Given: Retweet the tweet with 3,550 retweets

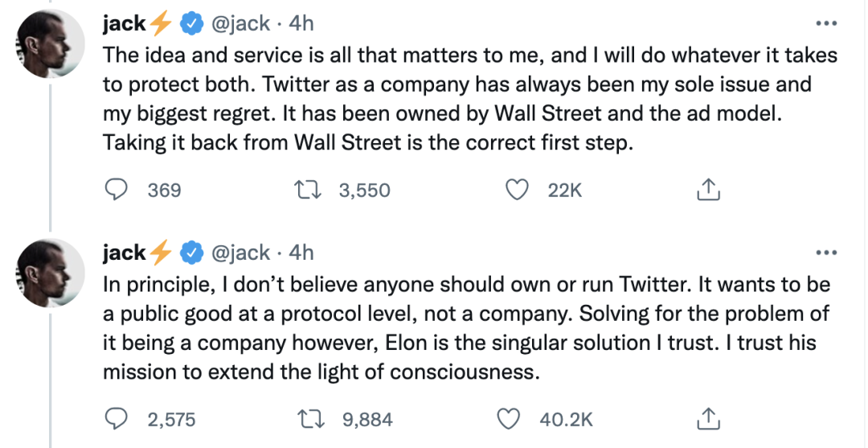Looking at the screenshot, I should 309,190.
